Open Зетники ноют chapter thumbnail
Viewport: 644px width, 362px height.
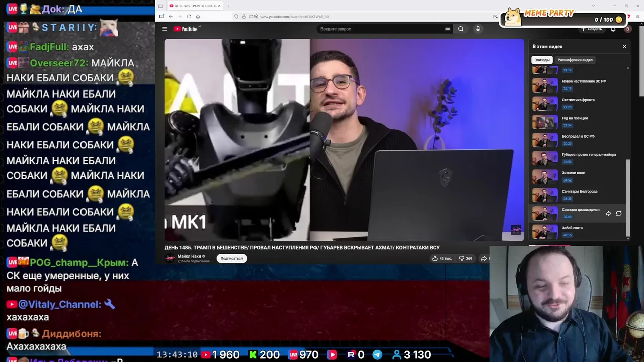click(545, 176)
